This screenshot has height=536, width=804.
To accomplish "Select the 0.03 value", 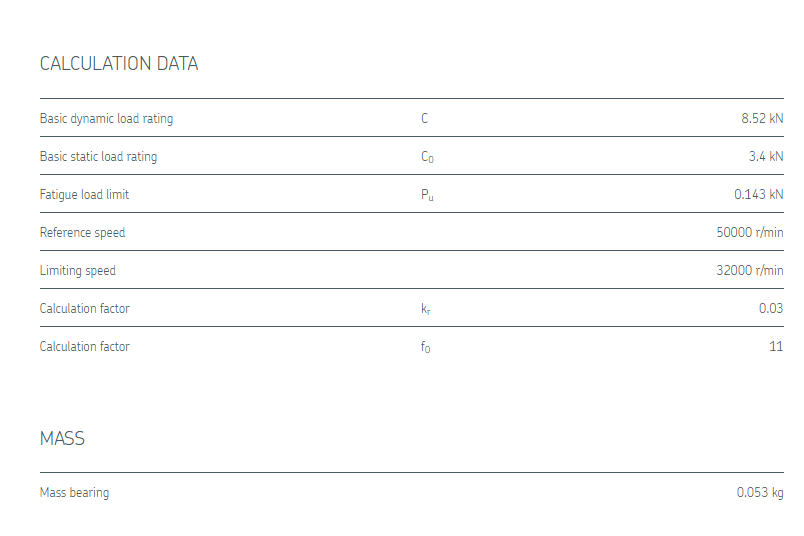I will click(771, 309).
